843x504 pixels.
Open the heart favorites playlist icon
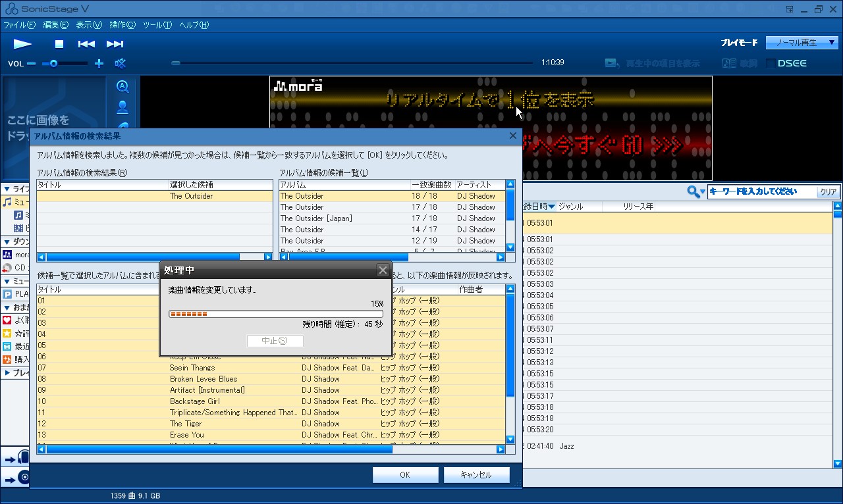point(7,320)
